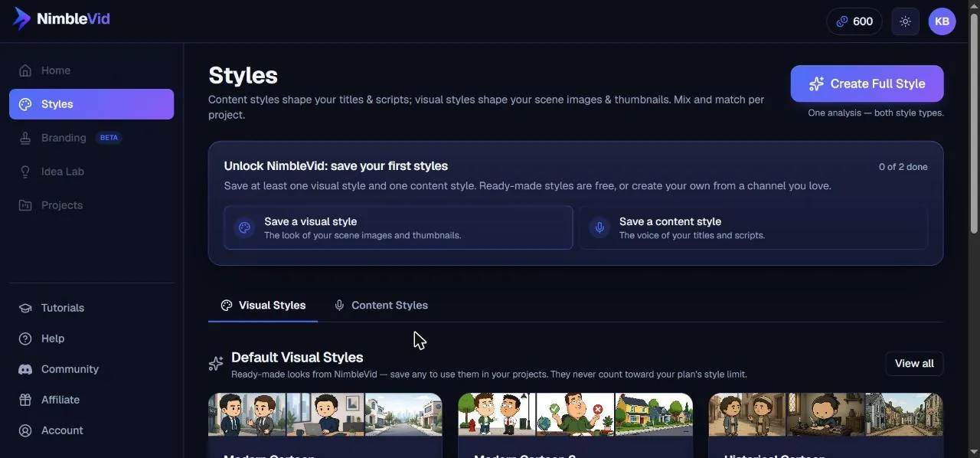Switch to Visual Styles tab

(263, 305)
